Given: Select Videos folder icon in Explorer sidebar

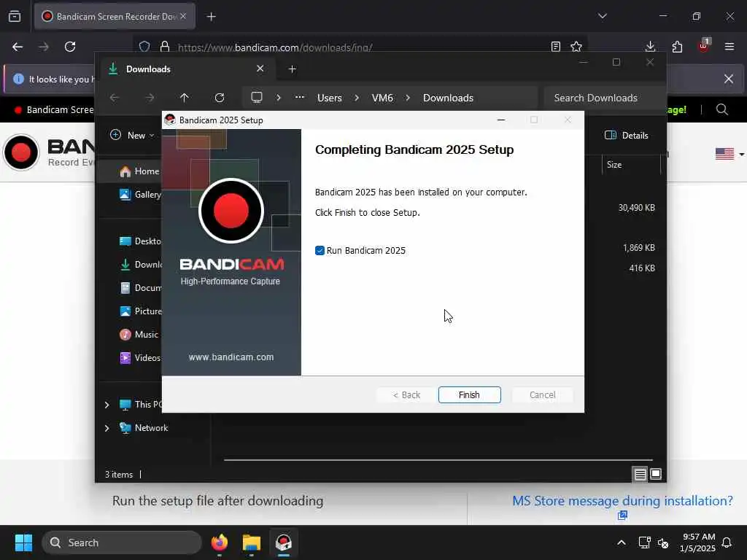Looking at the screenshot, I should tap(125, 357).
